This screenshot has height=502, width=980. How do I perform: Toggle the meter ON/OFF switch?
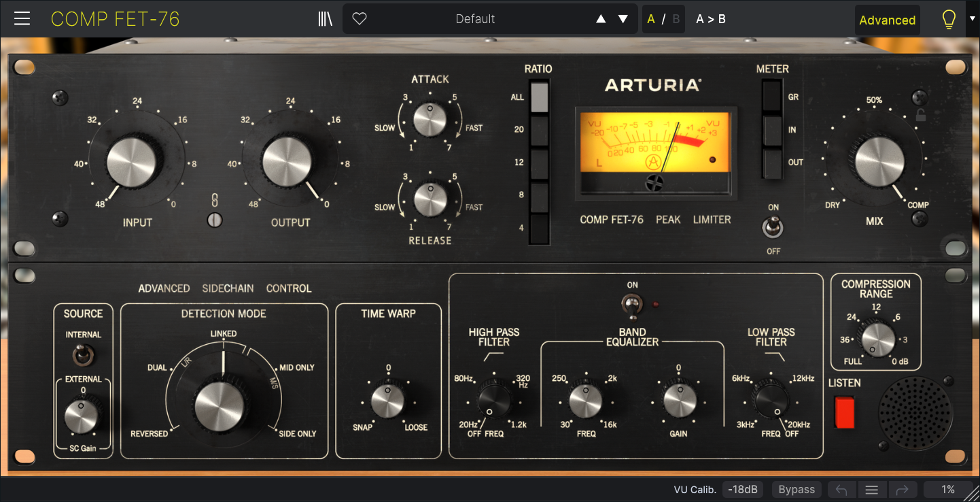coord(773,228)
